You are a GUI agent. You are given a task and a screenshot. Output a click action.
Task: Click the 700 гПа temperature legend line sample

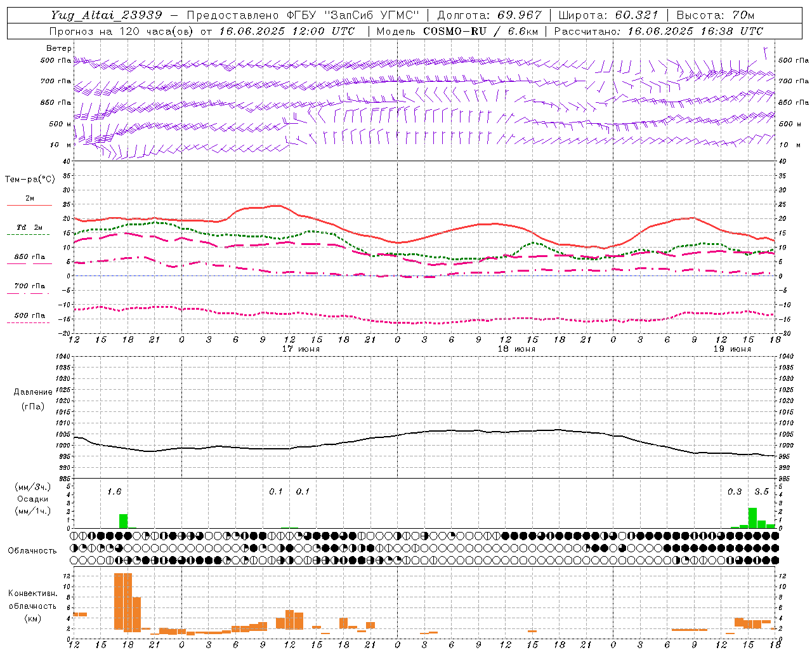click(28, 293)
